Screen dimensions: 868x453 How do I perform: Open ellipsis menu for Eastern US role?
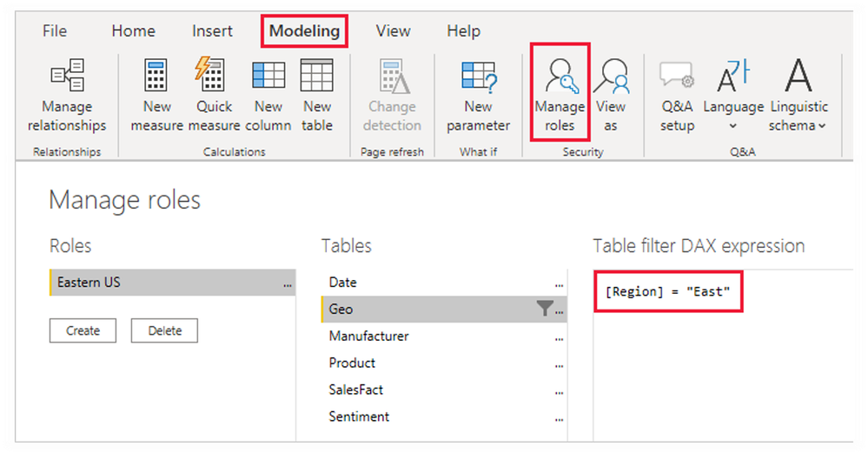click(287, 283)
